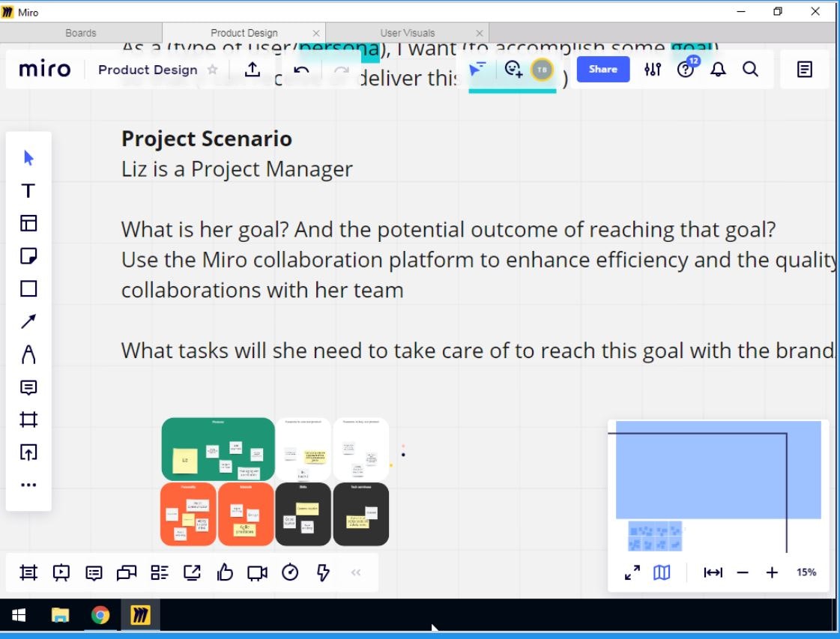840x639 pixels.
Task: Open the Activity lightning bolt icon
Action: (322, 572)
